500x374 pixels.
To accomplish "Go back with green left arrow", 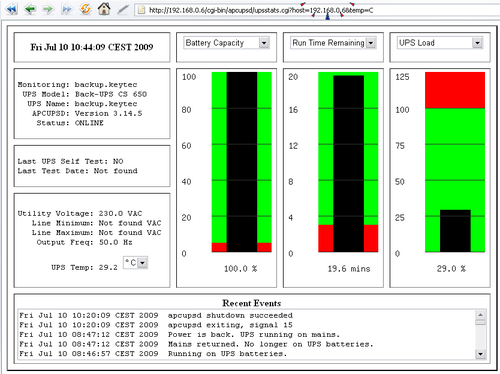I will click(30, 9).
